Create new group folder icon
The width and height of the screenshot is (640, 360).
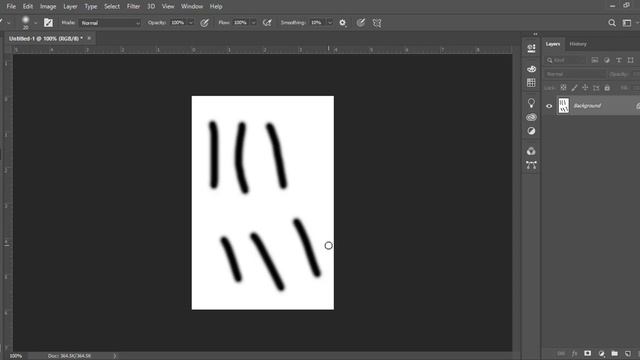[x=615, y=353]
